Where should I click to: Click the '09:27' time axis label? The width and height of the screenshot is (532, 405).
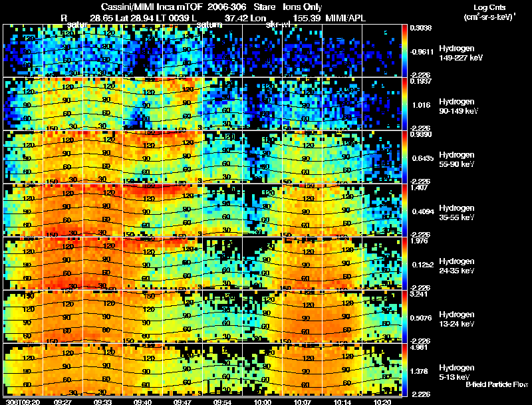pos(63,402)
